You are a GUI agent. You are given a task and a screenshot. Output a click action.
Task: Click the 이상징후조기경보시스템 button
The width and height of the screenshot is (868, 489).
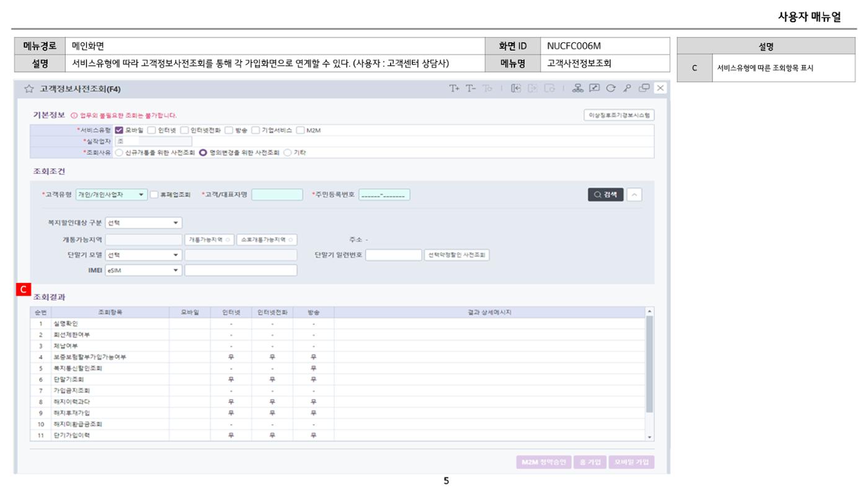pos(619,115)
